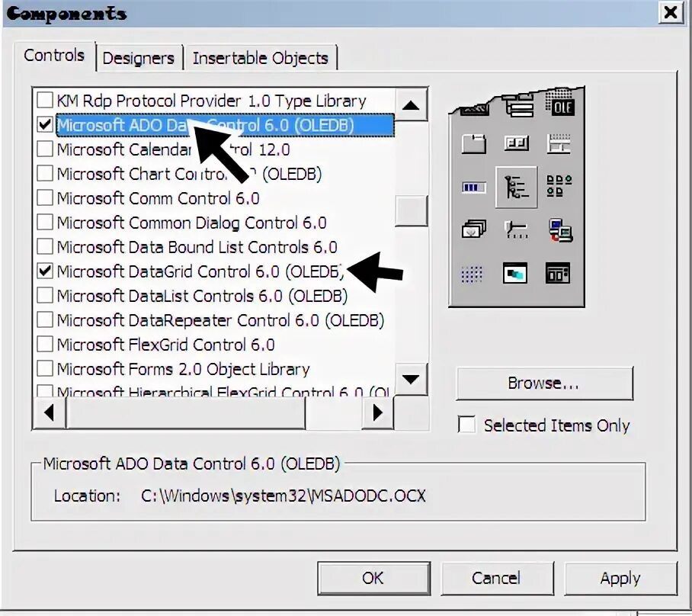The width and height of the screenshot is (692, 616).
Task: Click the Browse... button
Action: [x=544, y=383]
